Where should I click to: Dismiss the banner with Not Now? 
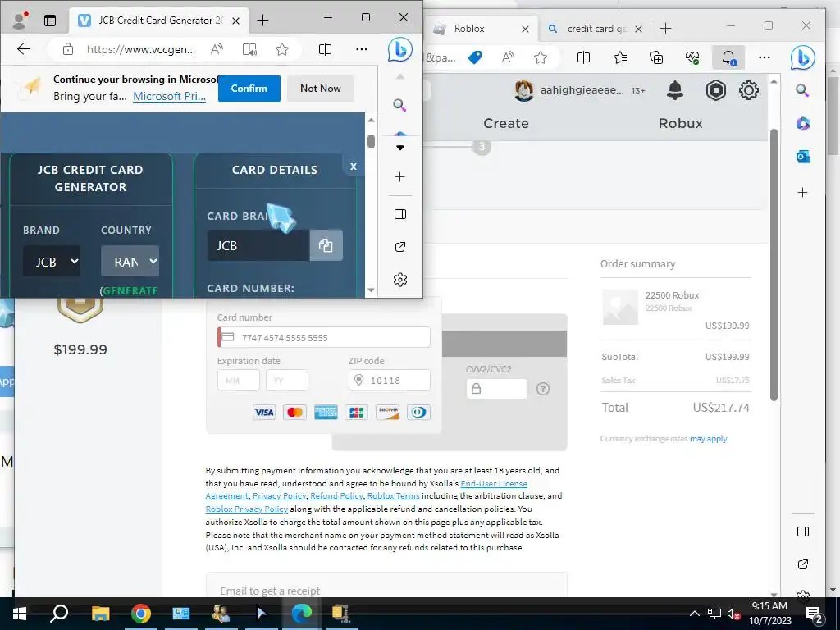321,89
